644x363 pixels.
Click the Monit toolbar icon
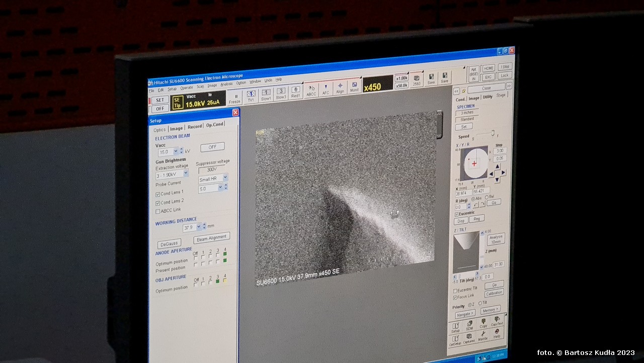point(354,86)
